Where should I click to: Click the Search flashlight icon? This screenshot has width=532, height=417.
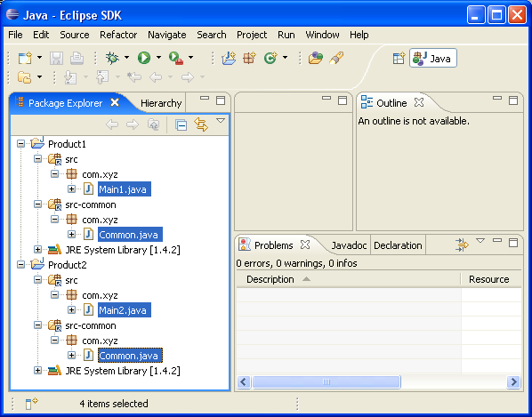[336, 58]
